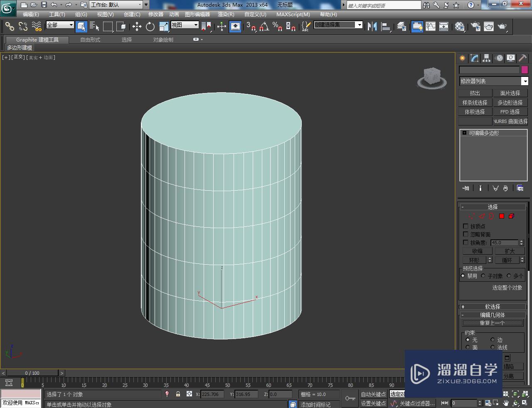Screen dimensions: 532x408
Task: Click the 扩大 selection button
Action: tap(510, 251)
